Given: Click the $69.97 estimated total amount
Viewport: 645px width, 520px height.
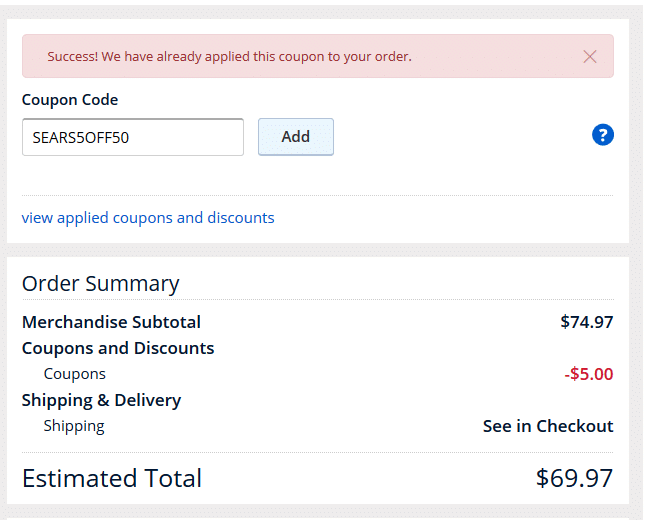Looking at the screenshot, I should (x=575, y=478).
